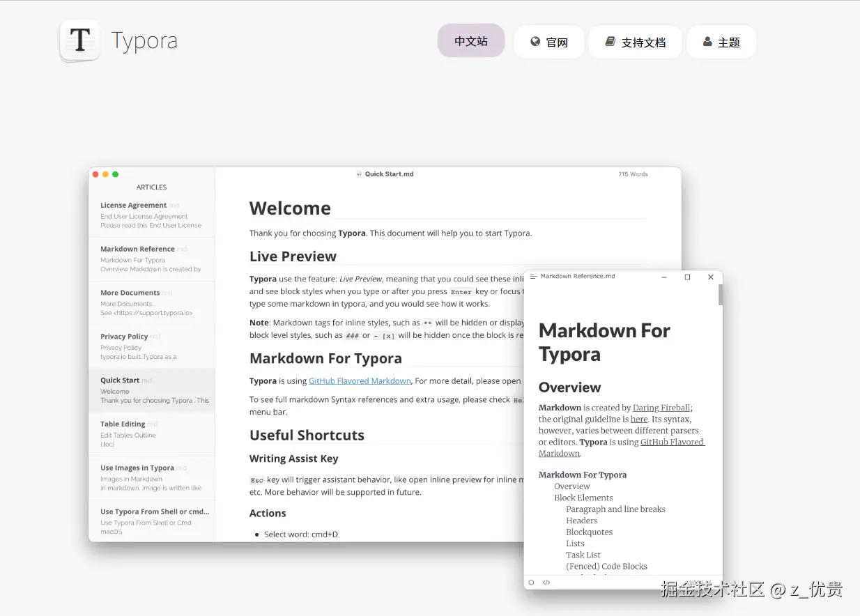Click the red close dot of Quick Start window
860x616 pixels.
pos(95,174)
